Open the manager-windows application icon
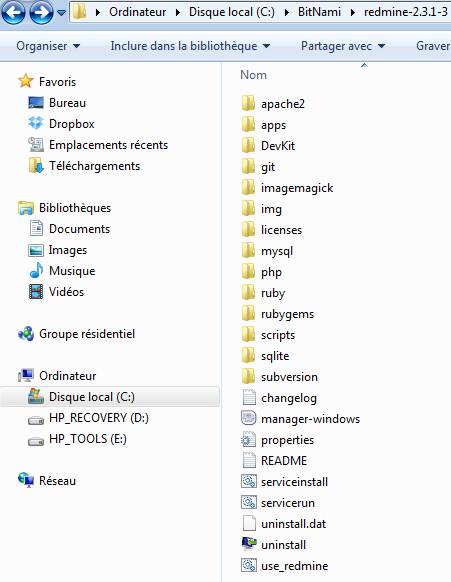The height and width of the screenshot is (582, 451). coord(248,418)
